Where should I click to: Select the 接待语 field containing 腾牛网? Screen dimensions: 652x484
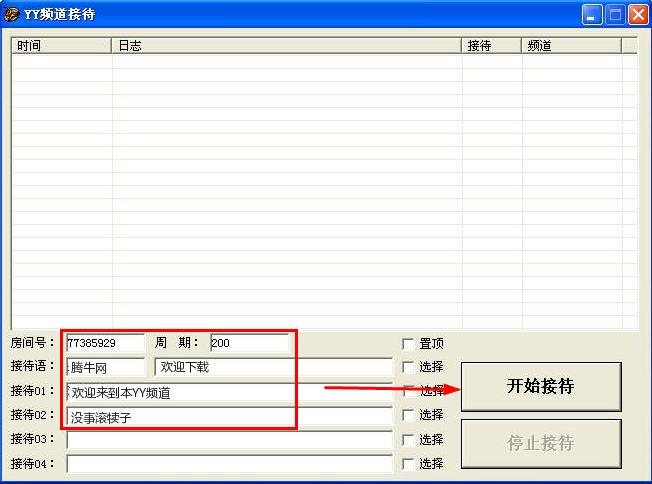pos(105,368)
